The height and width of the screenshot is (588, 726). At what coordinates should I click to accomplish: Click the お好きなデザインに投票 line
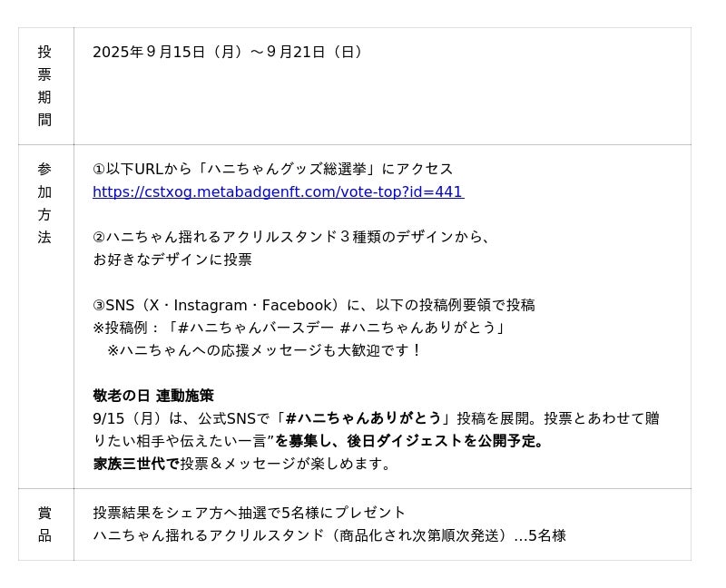click(172, 260)
